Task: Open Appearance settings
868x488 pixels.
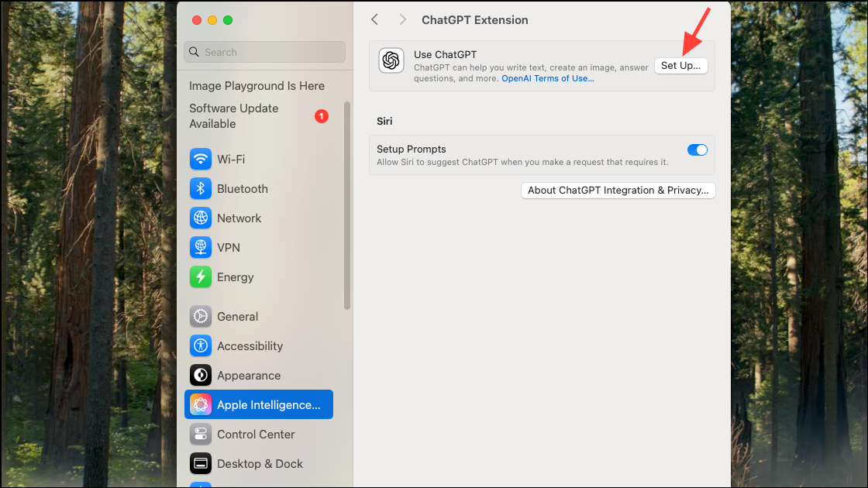Action: pos(259,375)
